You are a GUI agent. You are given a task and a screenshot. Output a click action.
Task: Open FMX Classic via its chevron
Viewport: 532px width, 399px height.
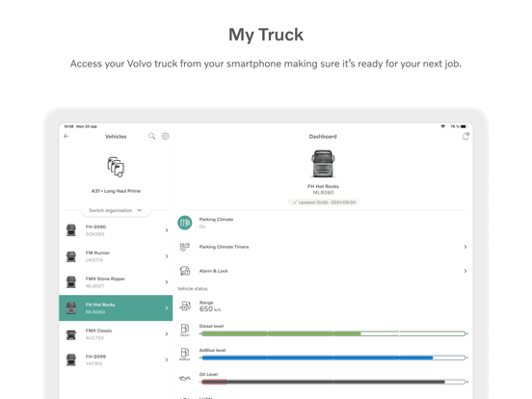[167, 333]
